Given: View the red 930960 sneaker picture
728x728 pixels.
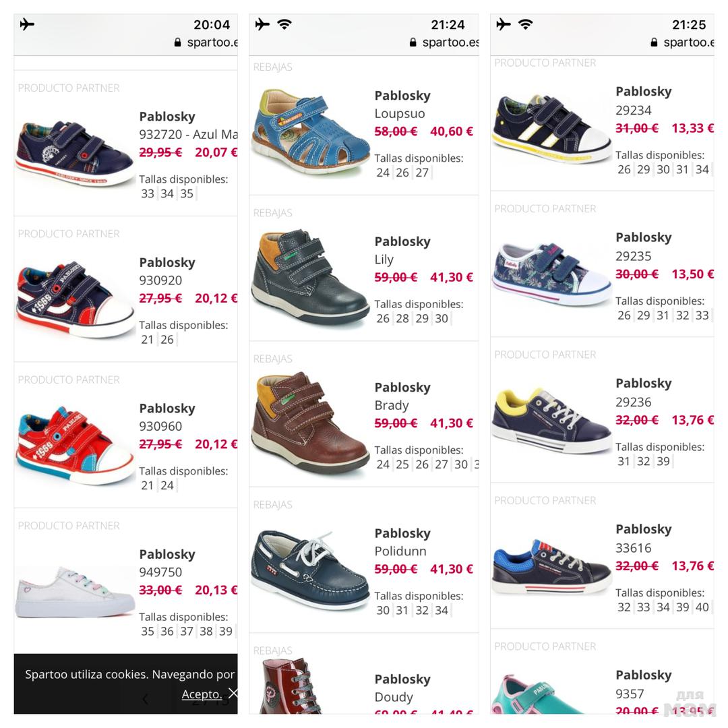Looking at the screenshot, I should (x=75, y=444).
